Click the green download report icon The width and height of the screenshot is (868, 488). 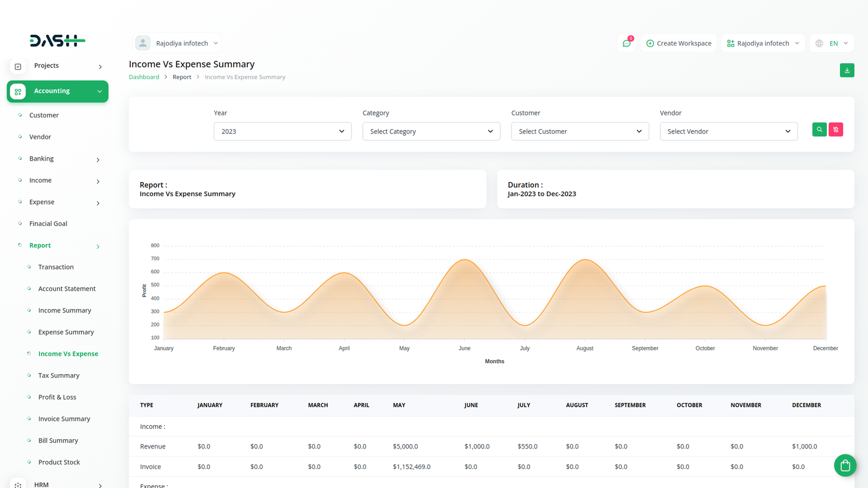pyautogui.click(x=847, y=70)
